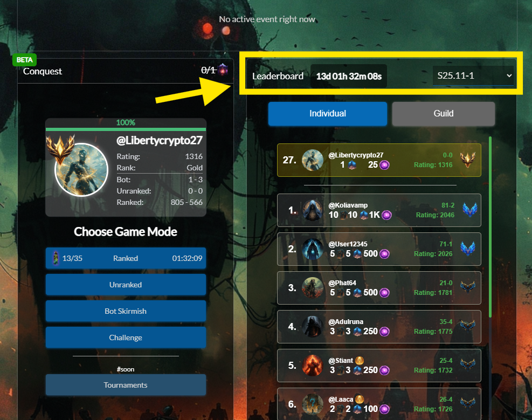Click the purple token icon in Koliavamp's row

(386, 215)
